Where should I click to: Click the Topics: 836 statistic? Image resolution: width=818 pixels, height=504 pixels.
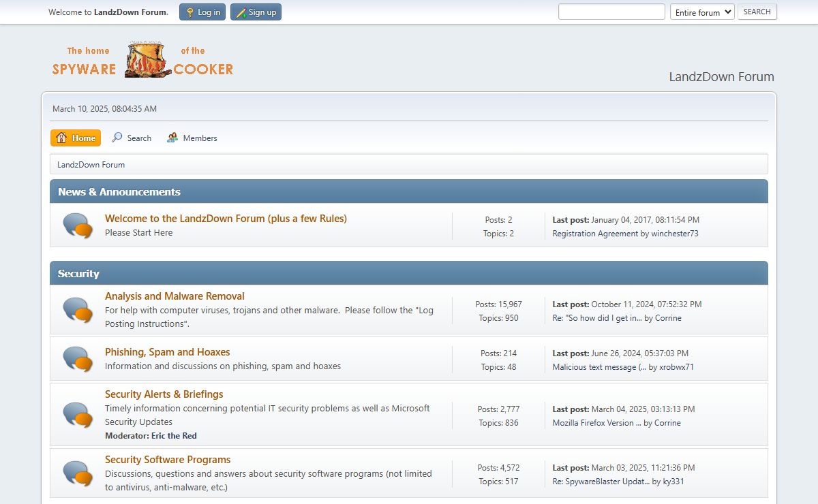point(498,423)
